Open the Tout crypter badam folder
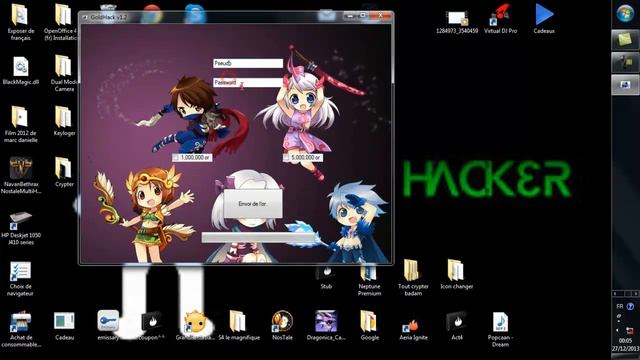Image resolution: width=640 pixels, height=360 pixels. pos(412,270)
